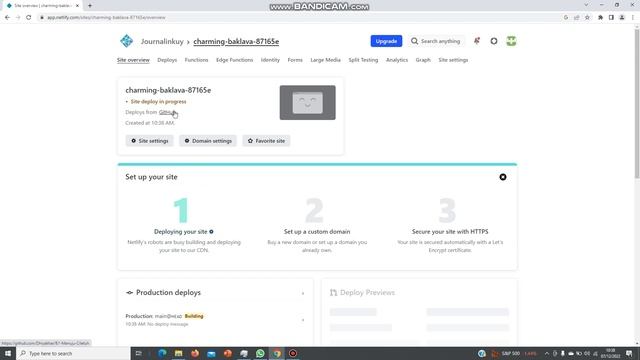Mark as Favorite site
The image size is (640, 360).
(x=266, y=141)
